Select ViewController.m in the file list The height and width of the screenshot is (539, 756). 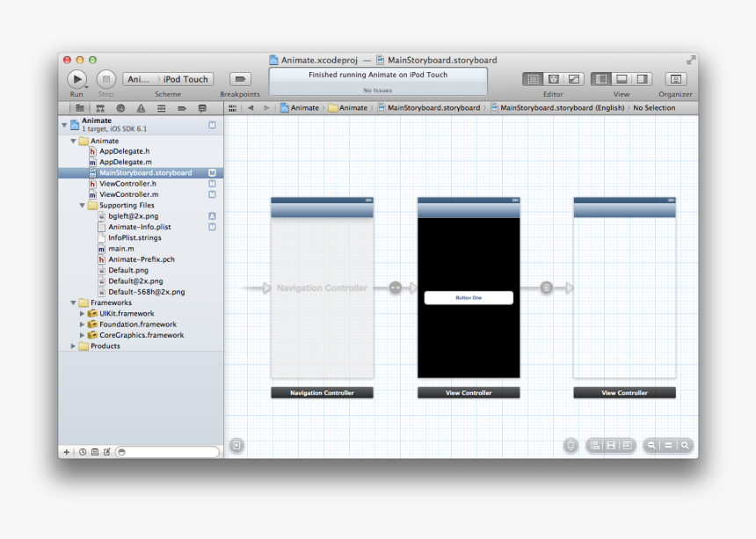pos(128,194)
